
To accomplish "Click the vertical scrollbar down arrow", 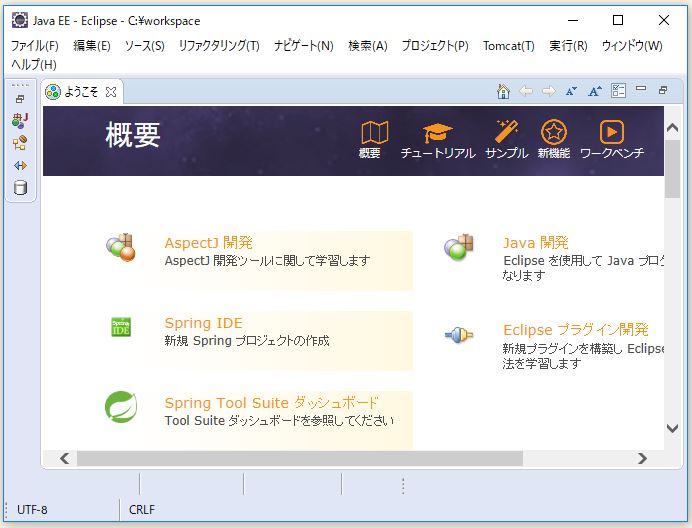I will [x=672, y=428].
